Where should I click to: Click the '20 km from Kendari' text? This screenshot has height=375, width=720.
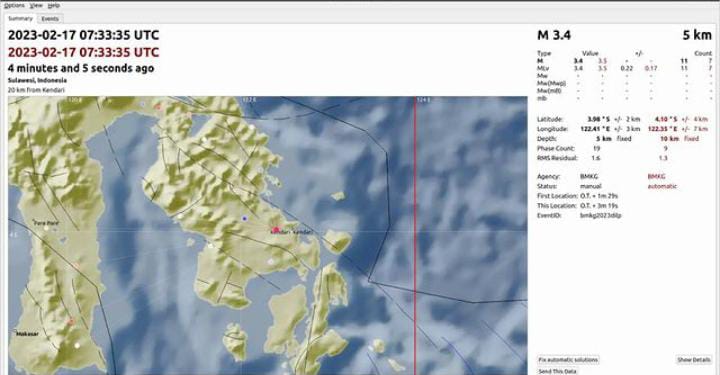[36, 90]
